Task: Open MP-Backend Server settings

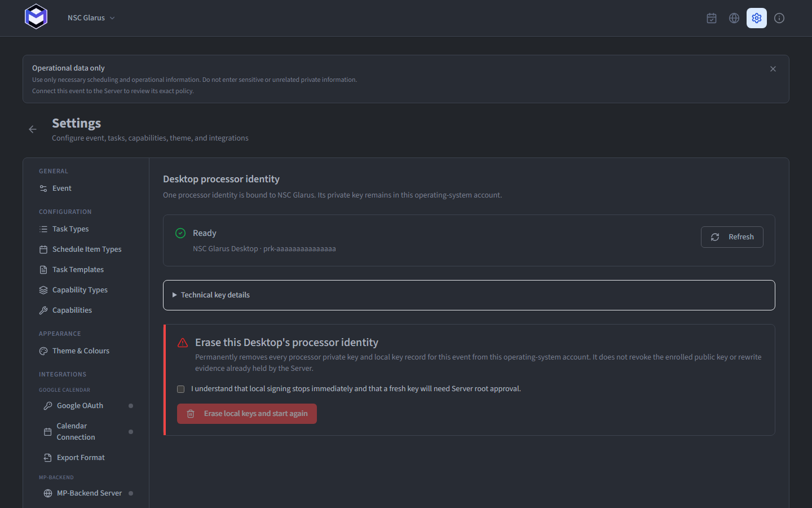Action: point(88,493)
